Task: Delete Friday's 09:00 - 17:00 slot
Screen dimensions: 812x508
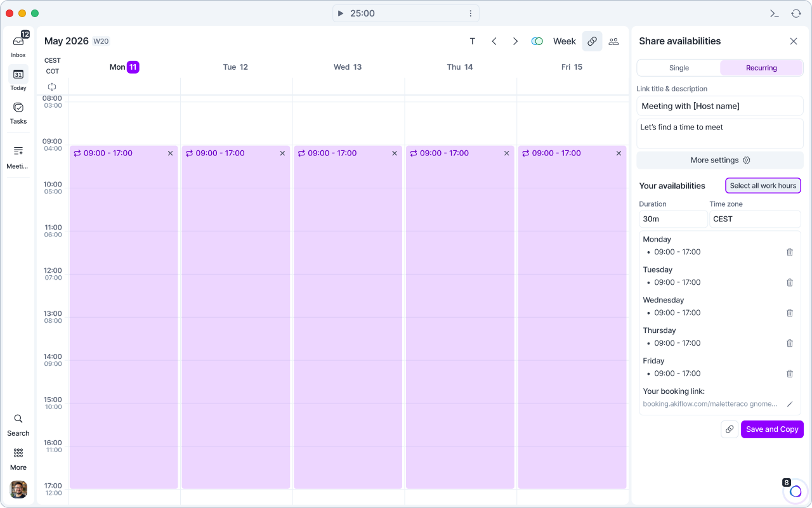Action: tap(790, 374)
